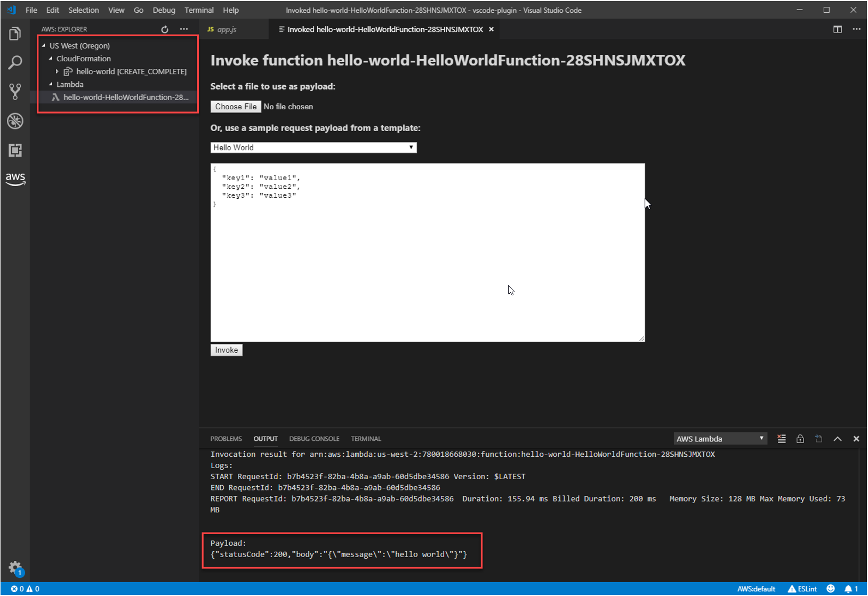The width and height of the screenshot is (868, 596).
Task: Open the Search view icon
Action: [x=15, y=63]
